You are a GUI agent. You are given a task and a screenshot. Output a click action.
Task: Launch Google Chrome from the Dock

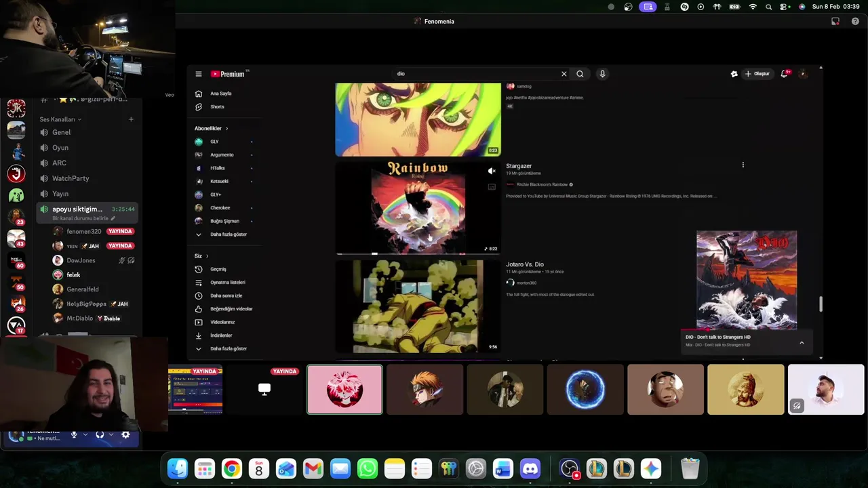tap(232, 468)
